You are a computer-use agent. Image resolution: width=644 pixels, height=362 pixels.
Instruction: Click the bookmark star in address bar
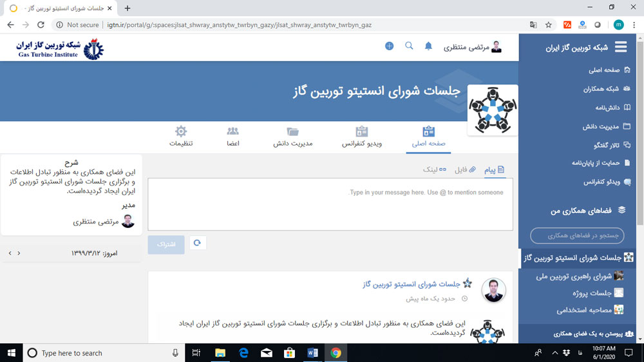[x=549, y=24]
